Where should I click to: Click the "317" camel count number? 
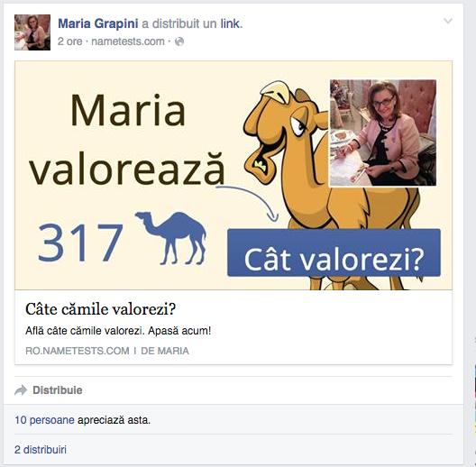[80, 243]
